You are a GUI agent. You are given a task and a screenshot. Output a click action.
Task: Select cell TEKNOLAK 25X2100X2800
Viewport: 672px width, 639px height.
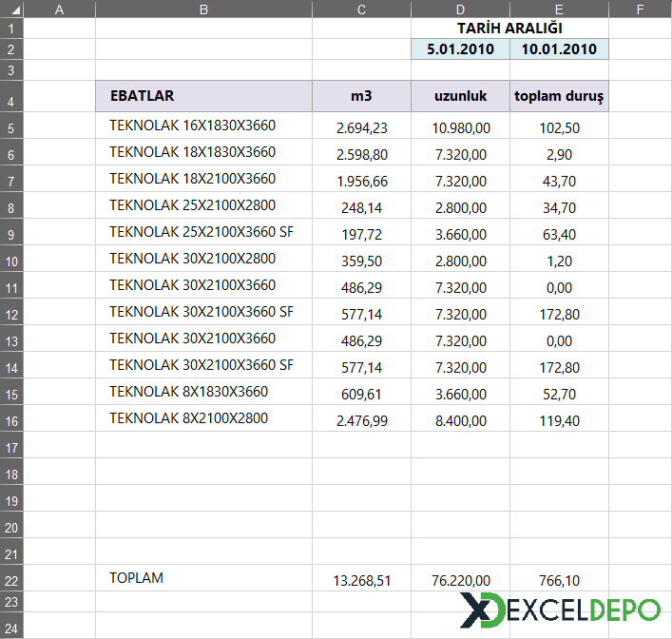coord(203,205)
